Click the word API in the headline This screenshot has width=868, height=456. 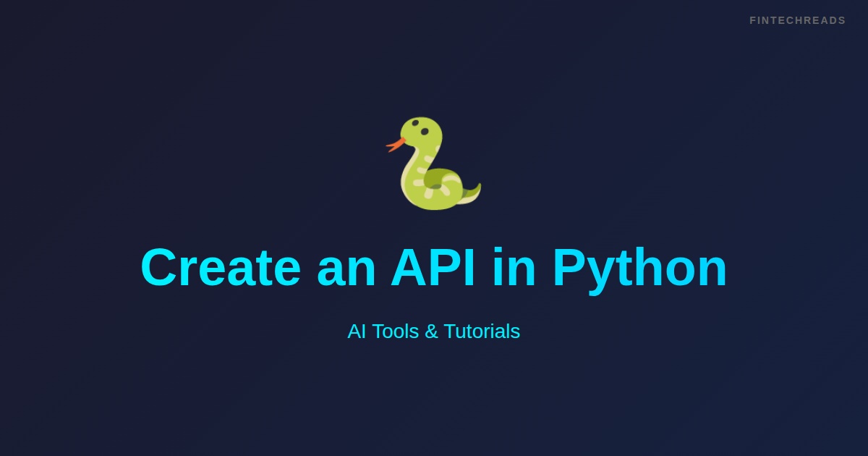coord(433,266)
